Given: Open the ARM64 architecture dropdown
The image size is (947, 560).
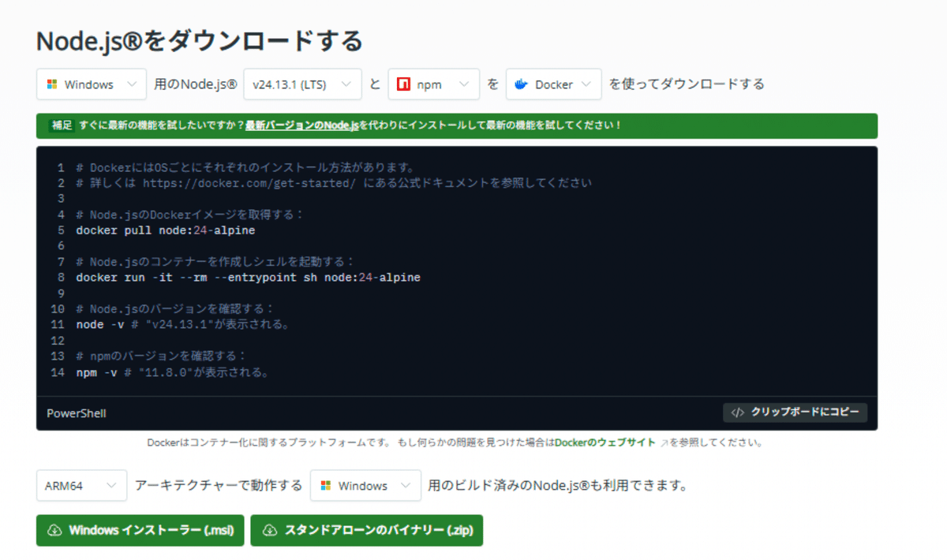Looking at the screenshot, I should click(x=81, y=485).
